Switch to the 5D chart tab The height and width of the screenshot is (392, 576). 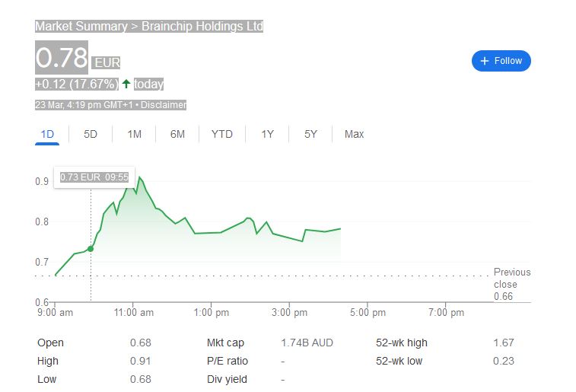(x=91, y=135)
